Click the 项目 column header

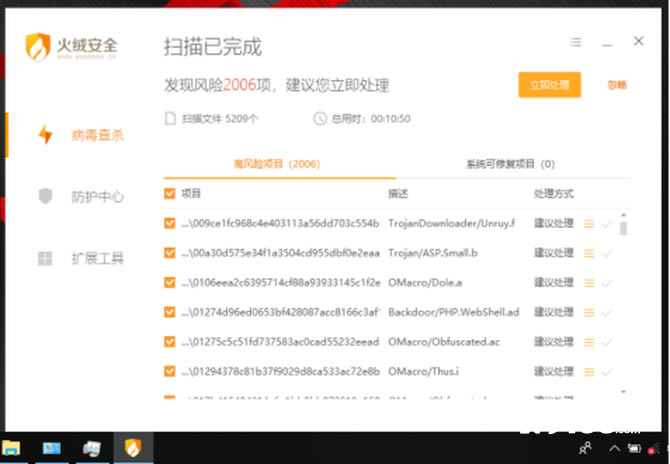pos(191,194)
